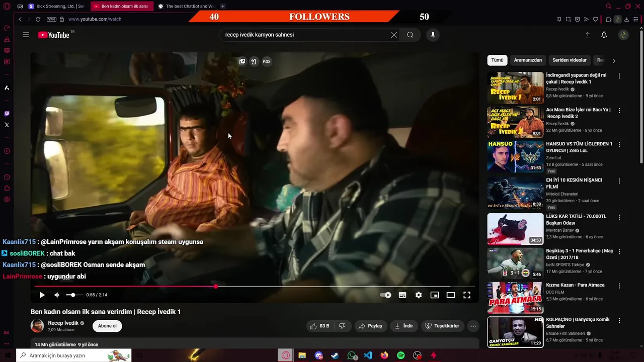The image size is (644, 362).
Task: Toggle the autoplay switch in the player
Action: (x=385, y=295)
